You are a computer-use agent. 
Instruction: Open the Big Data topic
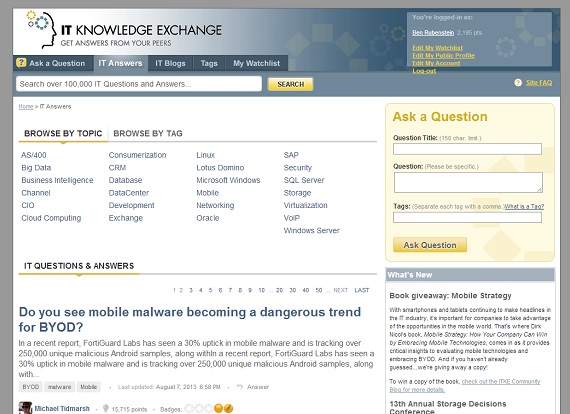point(36,168)
